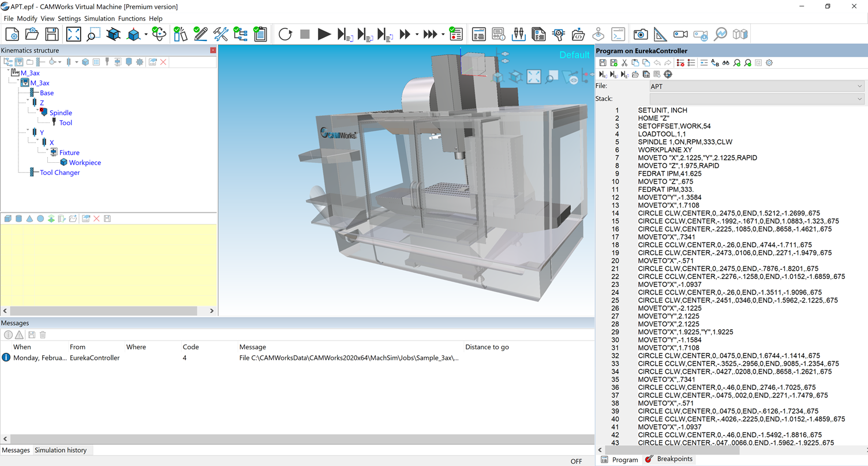The width and height of the screenshot is (868, 466).
Task: Open the measure tool (triangle ruler icon)
Action: tap(660, 33)
